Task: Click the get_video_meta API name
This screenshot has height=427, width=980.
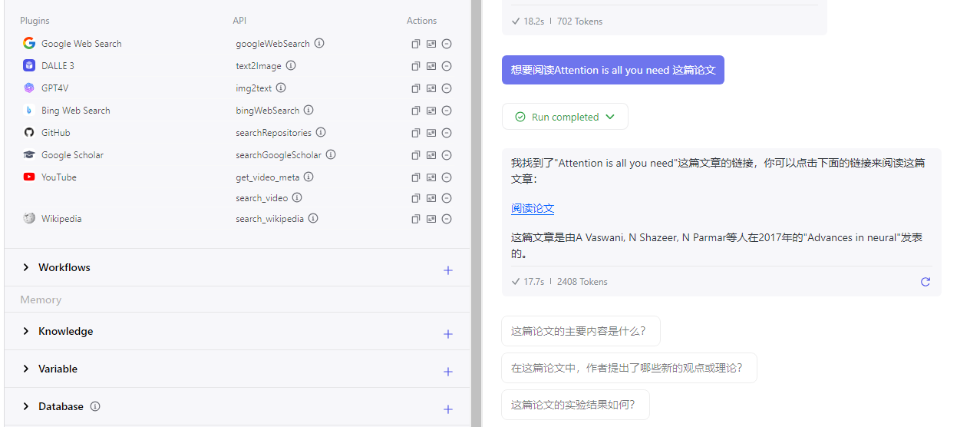Action: pos(268,177)
